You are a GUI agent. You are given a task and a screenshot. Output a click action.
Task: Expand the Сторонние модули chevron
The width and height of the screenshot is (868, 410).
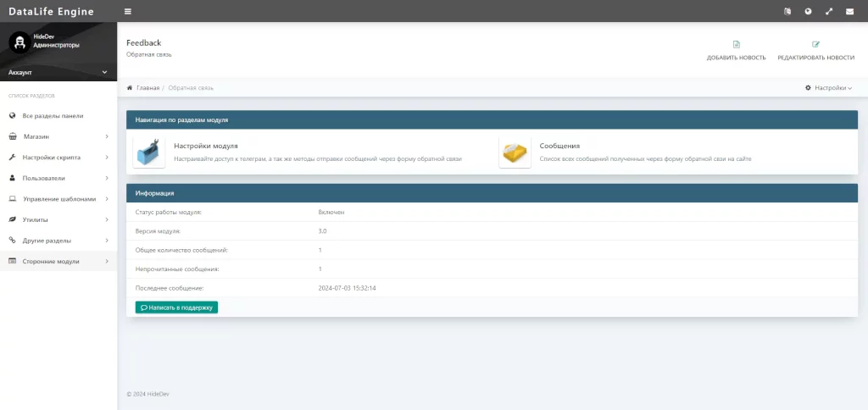point(107,261)
